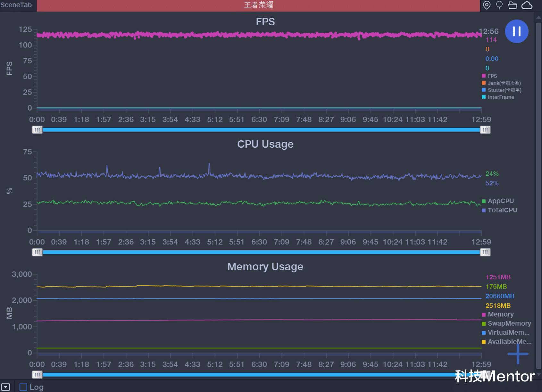Click the CPU Usage right range handle
The image size is (542, 392).
pyautogui.click(x=485, y=252)
